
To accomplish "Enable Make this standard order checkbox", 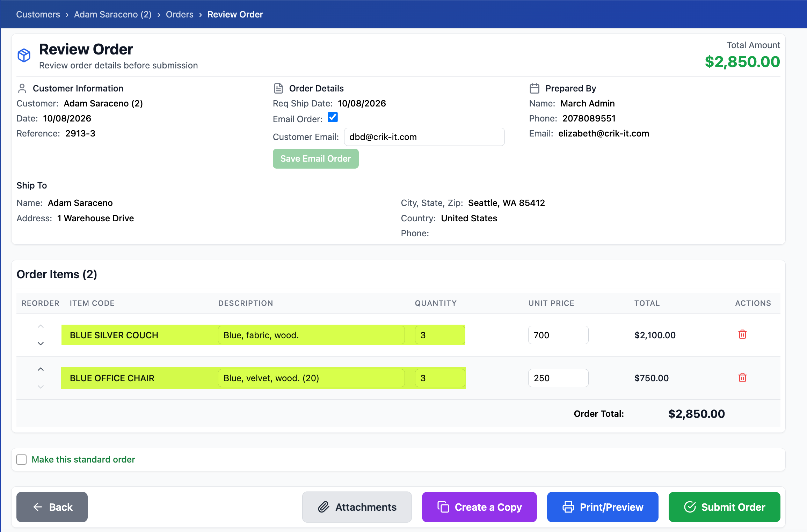I will pyautogui.click(x=22, y=459).
